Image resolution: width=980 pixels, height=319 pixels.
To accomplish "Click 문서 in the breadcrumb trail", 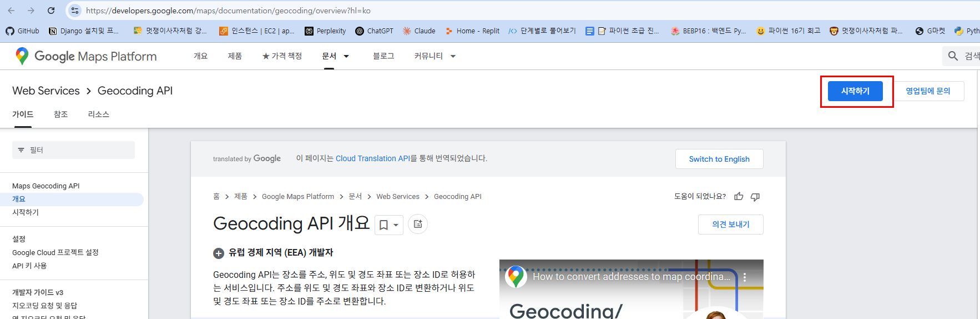I will point(355,196).
